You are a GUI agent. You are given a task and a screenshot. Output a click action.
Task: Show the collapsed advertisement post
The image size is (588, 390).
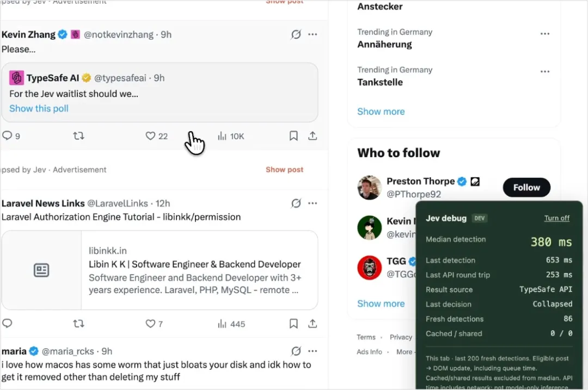(x=284, y=169)
